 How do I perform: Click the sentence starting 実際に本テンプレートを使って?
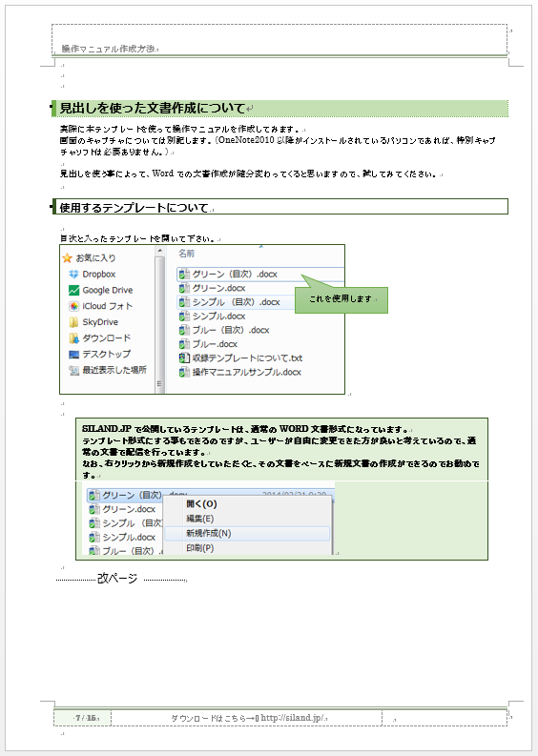point(180,129)
